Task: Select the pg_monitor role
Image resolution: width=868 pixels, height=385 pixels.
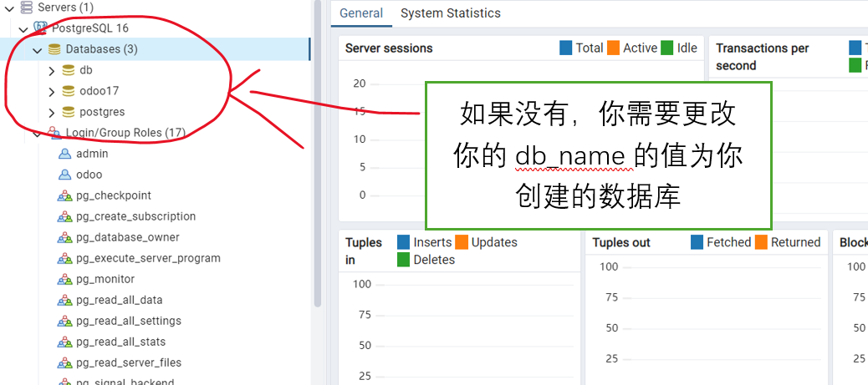Action: pyautogui.click(x=105, y=279)
